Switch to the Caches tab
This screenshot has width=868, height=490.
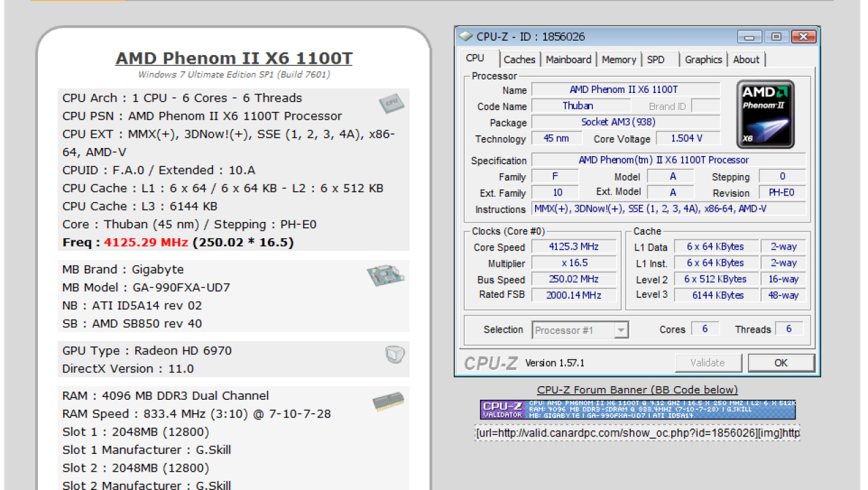click(519, 60)
